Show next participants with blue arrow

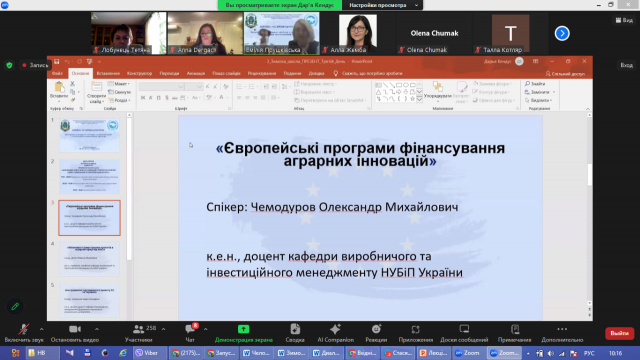coord(562,33)
